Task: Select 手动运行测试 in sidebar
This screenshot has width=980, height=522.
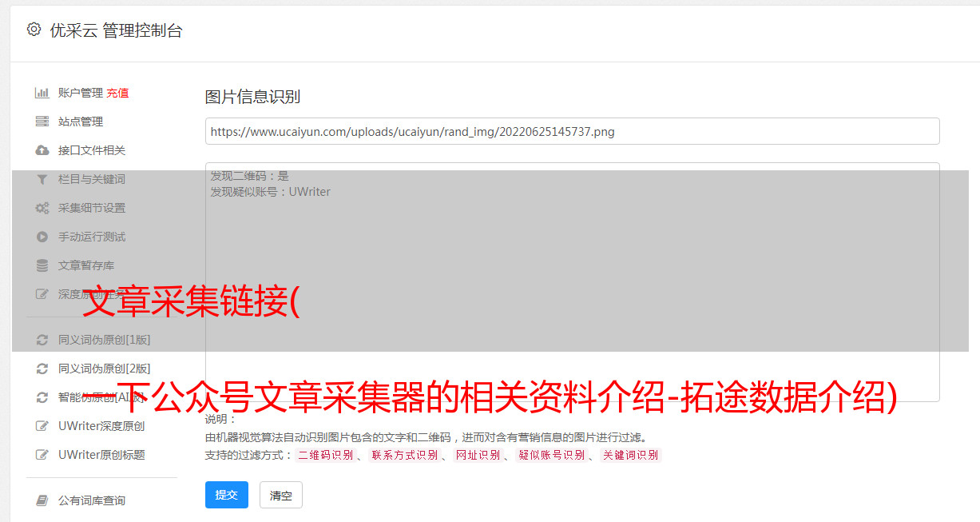Action: (92, 237)
